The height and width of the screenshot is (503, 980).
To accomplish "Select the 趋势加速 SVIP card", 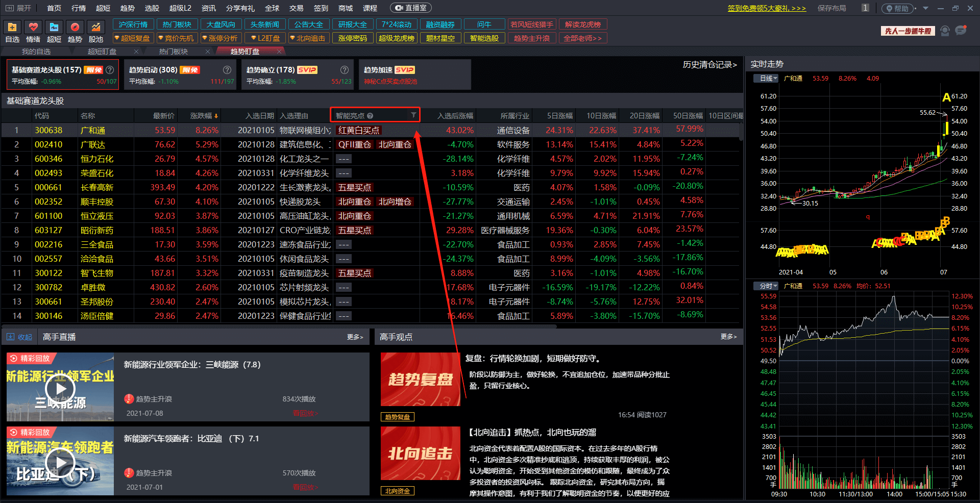I will click(415, 74).
